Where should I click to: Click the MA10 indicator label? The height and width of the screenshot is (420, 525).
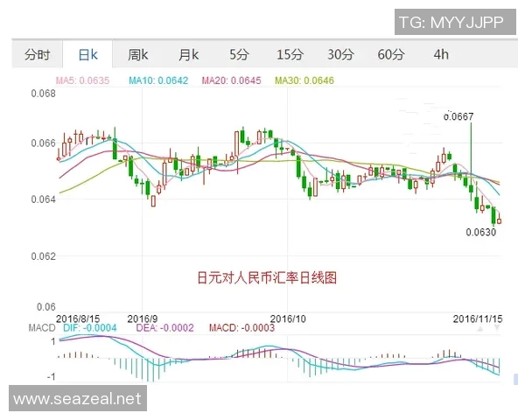click(158, 80)
